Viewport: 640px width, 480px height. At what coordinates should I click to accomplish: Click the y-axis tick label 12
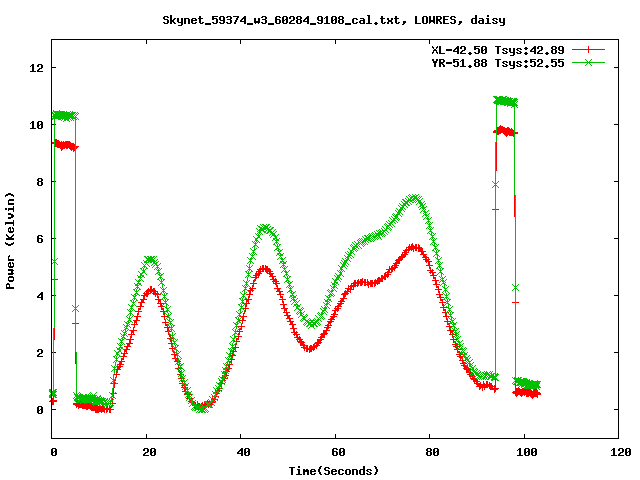point(37,68)
